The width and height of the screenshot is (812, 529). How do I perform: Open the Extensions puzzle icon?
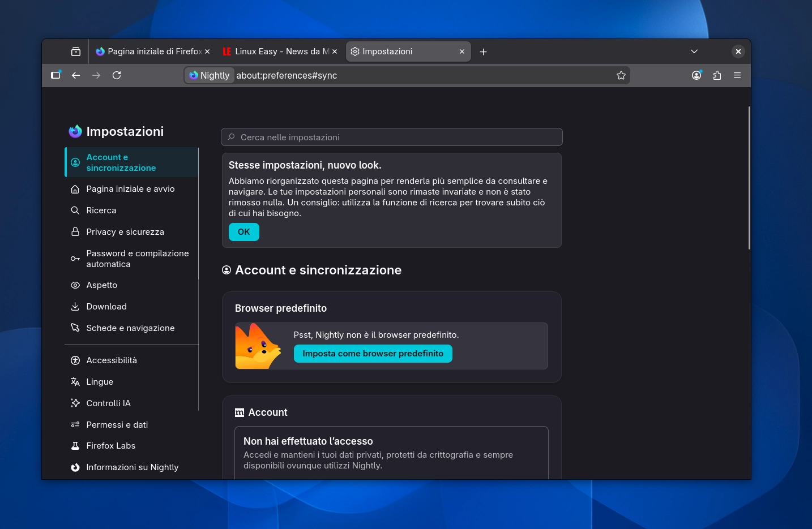(717, 75)
